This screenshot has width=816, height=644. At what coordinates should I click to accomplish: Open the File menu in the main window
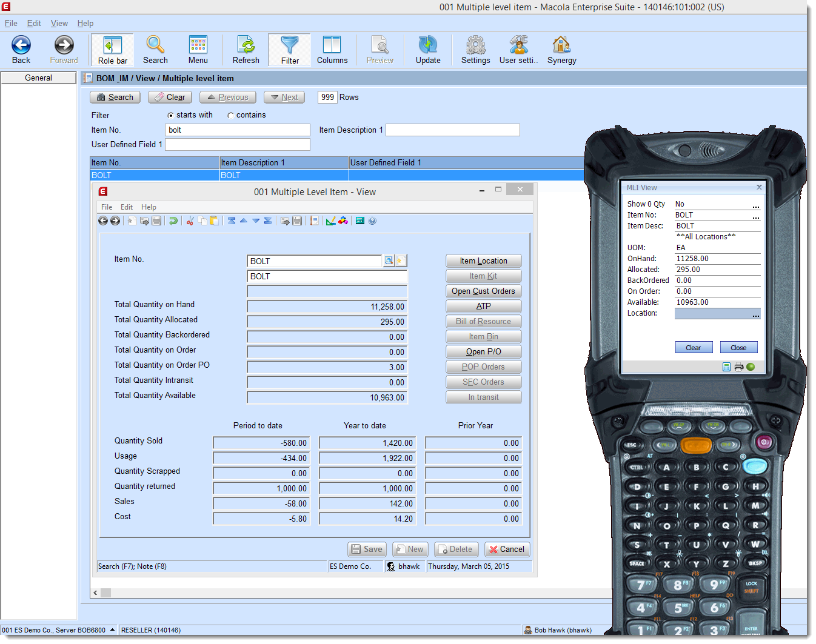tap(11, 23)
